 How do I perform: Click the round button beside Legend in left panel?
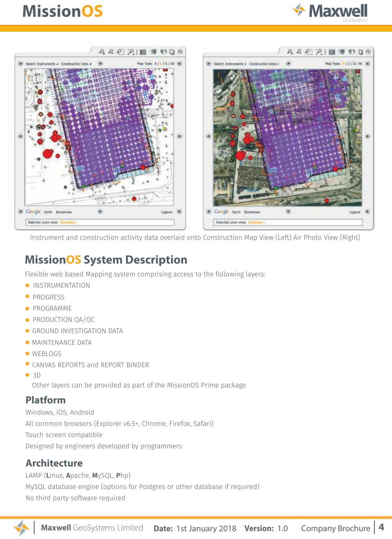pyautogui.click(x=179, y=211)
